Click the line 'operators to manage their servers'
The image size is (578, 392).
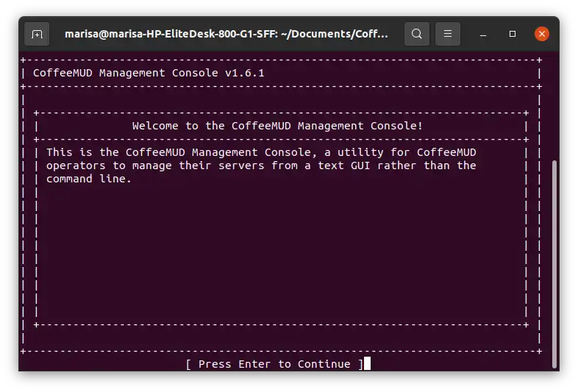coord(261,165)
